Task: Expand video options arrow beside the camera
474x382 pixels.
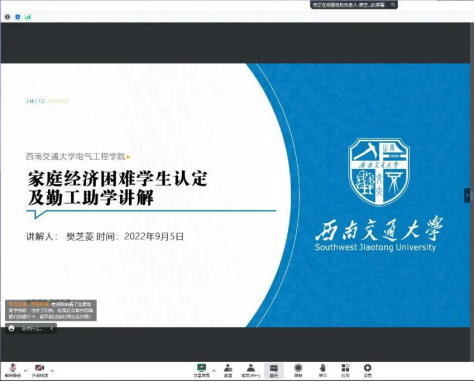Action: [x=52, y=370]
